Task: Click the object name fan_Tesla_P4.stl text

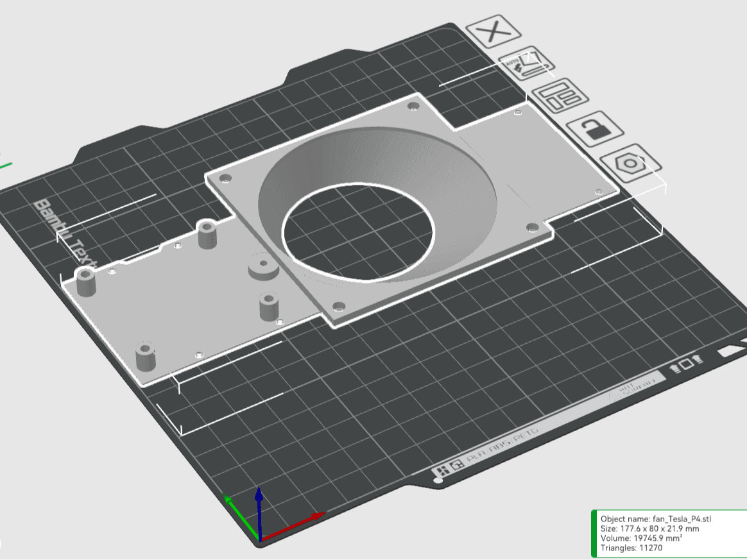Action: point(655,518)
